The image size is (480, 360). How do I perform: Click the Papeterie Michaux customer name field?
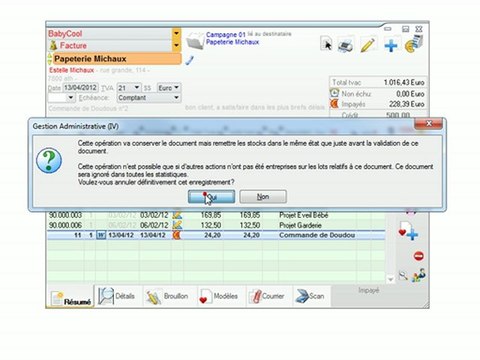(117, 59)
